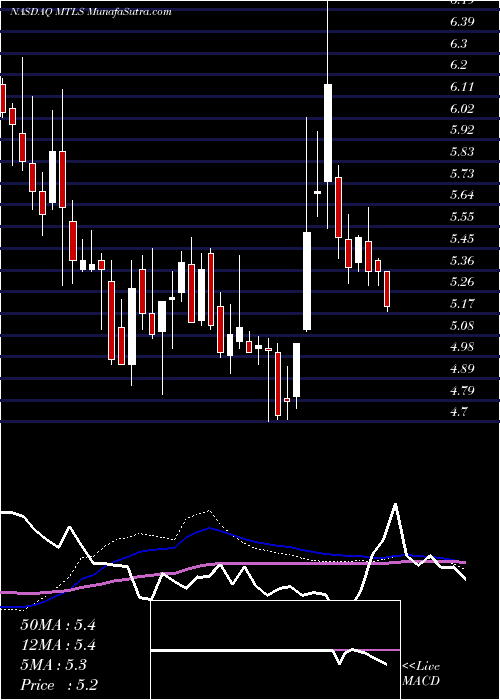
Task: Click the 5.26 price axis label
Action: pyautogui.click(x=462, y=282)
